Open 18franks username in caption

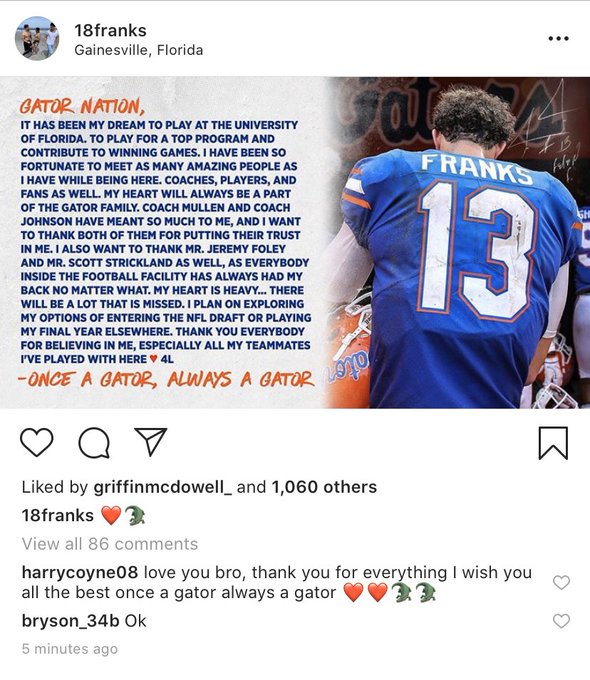pos(58,515)
